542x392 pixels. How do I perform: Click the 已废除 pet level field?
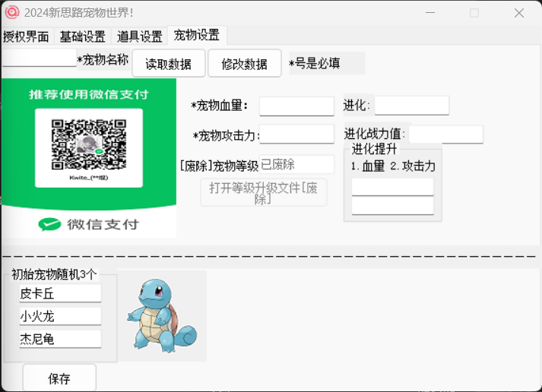click(x=297, y=164)
